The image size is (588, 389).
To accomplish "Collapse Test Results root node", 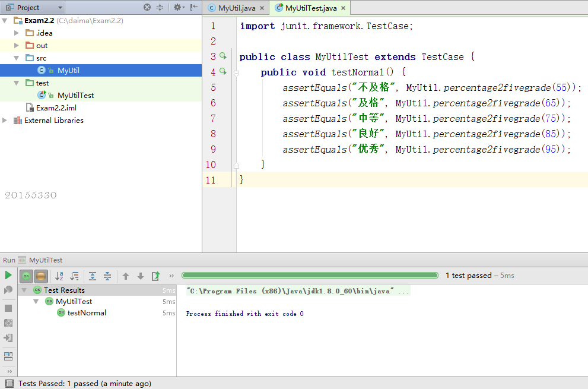I will [x=24, y=290].
